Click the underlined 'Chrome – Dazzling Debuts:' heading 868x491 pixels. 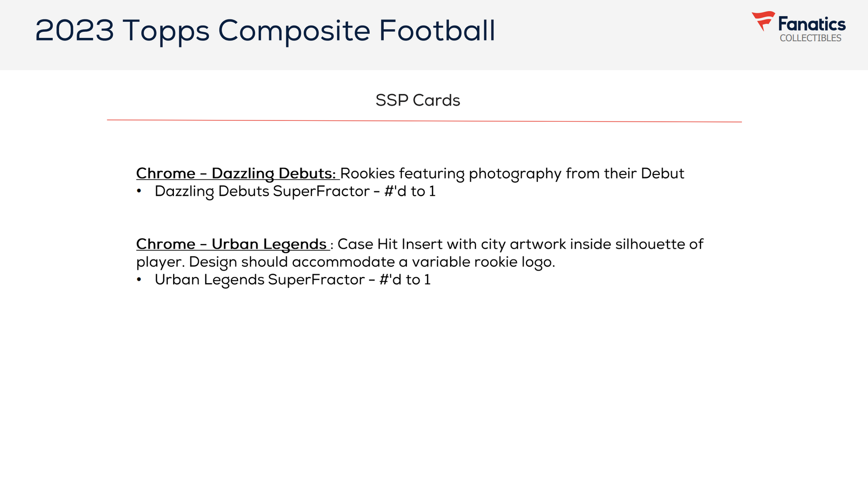pos(236,173)
